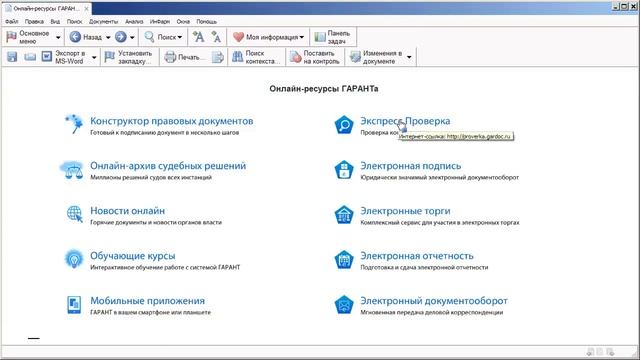The height and width of the screenshot is (360, 640).
Task: Expand the Экспорт в MS-Word dropdown arrow
Action: point(94,58)
